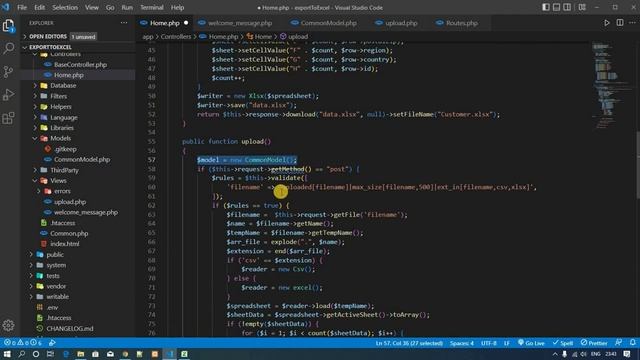Screen dimensions: 640x360
Task: Click the Explorer more actions ellipsis
Action: 124,23
